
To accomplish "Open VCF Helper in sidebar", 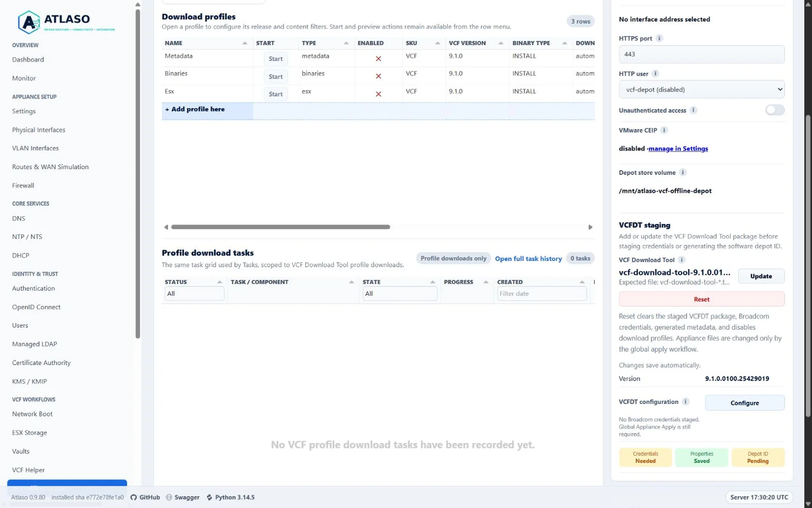I will (x=28, y=470).
